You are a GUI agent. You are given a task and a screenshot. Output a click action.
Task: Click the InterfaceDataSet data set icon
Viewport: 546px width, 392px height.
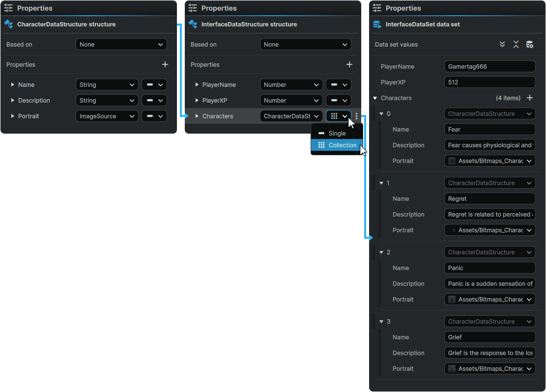coord(377,24)
